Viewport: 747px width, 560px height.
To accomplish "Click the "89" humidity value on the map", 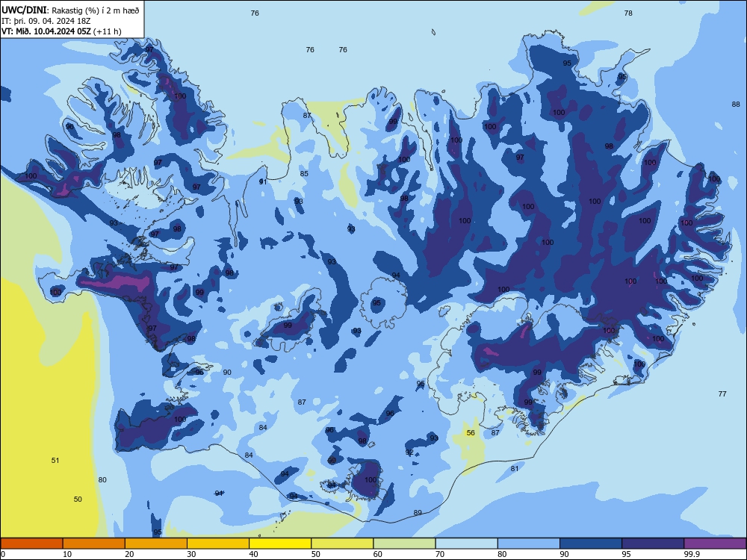I will [418, 512].
